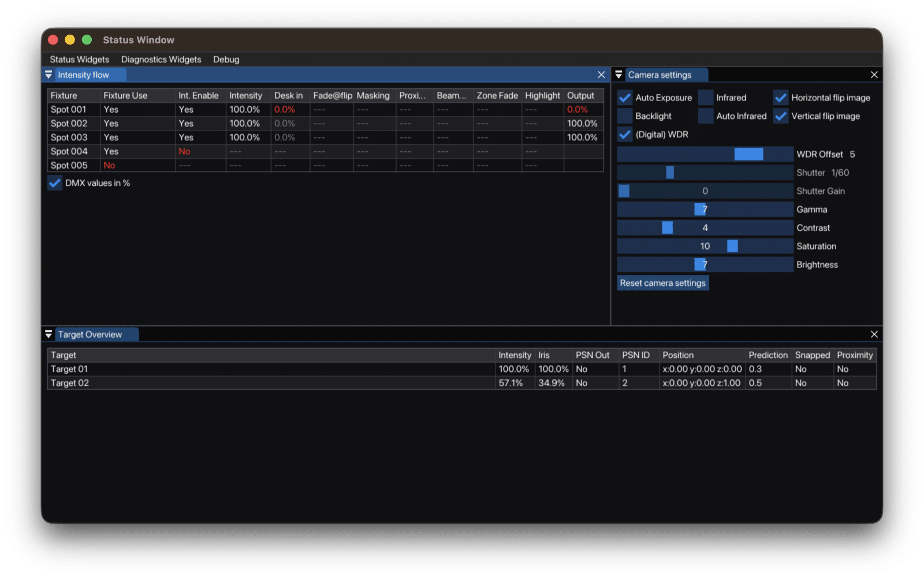Adjust the Gamma slider
Screen dimensions: 924x578
pyautogui.click(x=705, y=210)
